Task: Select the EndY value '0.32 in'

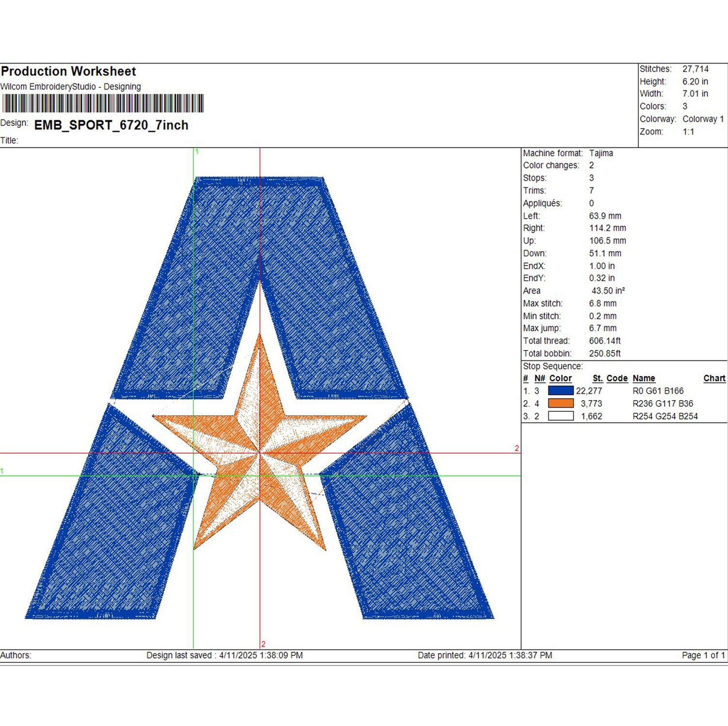Action: [602, 278]
